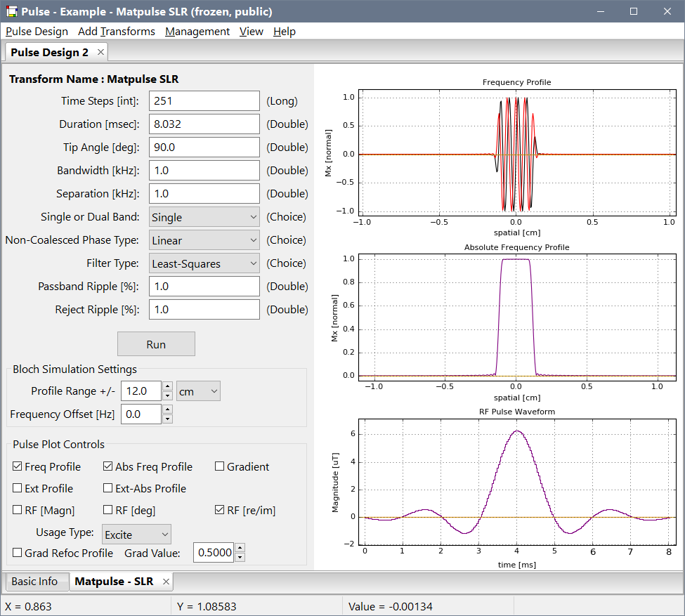Open the Add Transforms menu
The image size is (685, 616).
(116, 32)
